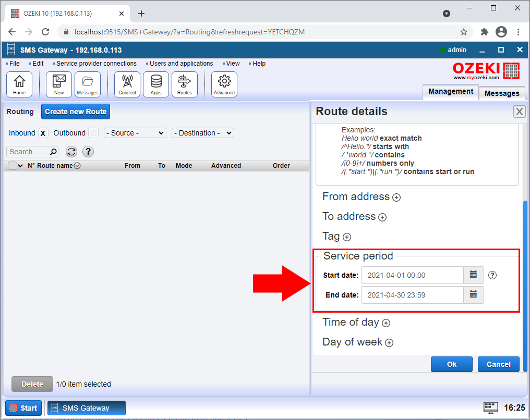Click the New message toolbar icon
530x420 pixels.
(x=59, y=84)
